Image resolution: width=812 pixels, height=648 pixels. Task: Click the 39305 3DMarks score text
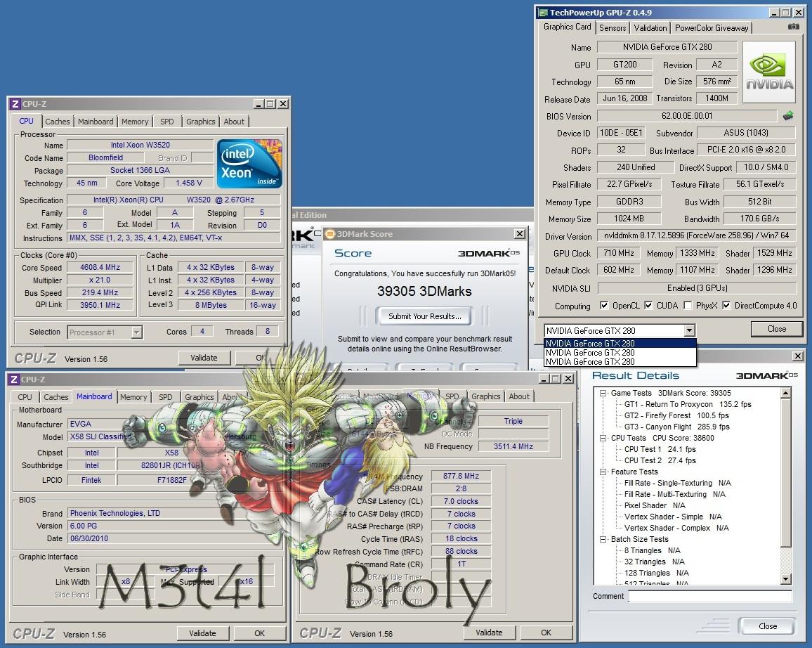tap(424, 291)
